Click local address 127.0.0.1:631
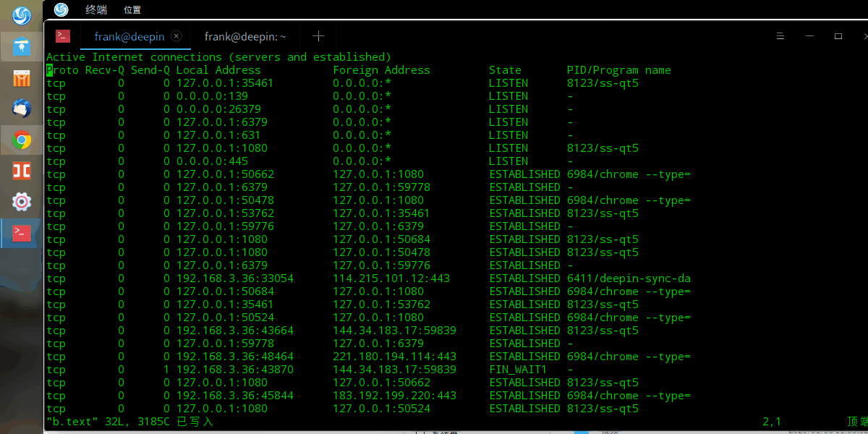Viewport: 868px width, 434px height. (218, 135)
